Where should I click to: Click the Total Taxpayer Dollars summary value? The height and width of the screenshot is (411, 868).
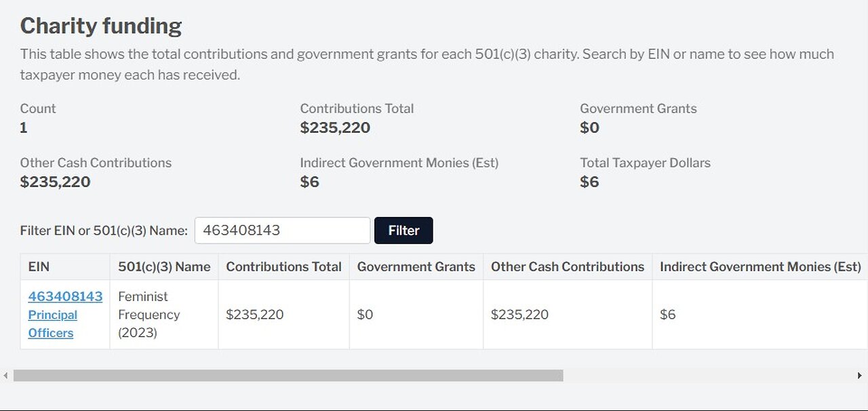coord(589,182)
